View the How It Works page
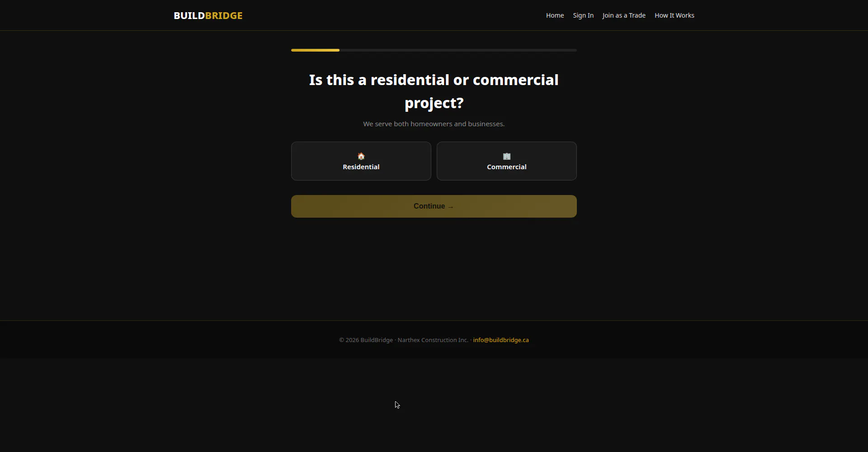This screenshot has height=452, width=868. (x=675, y=15)
